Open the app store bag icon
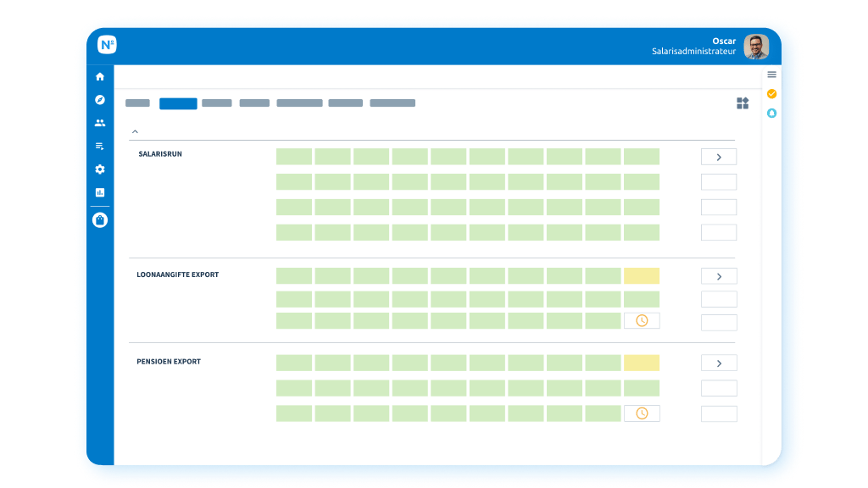The image size is (868, 488). pos(100,219)
